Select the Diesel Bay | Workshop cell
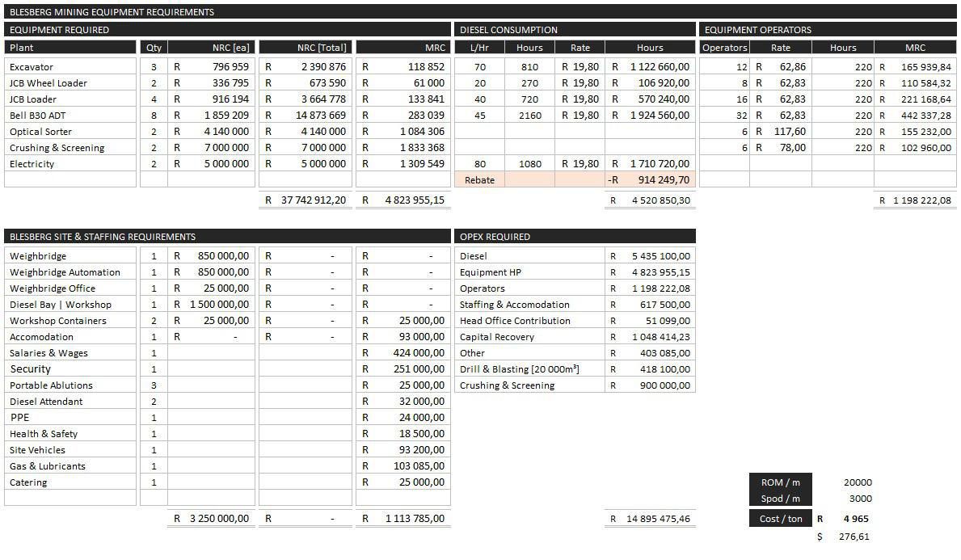 click(x=70, y=305)
